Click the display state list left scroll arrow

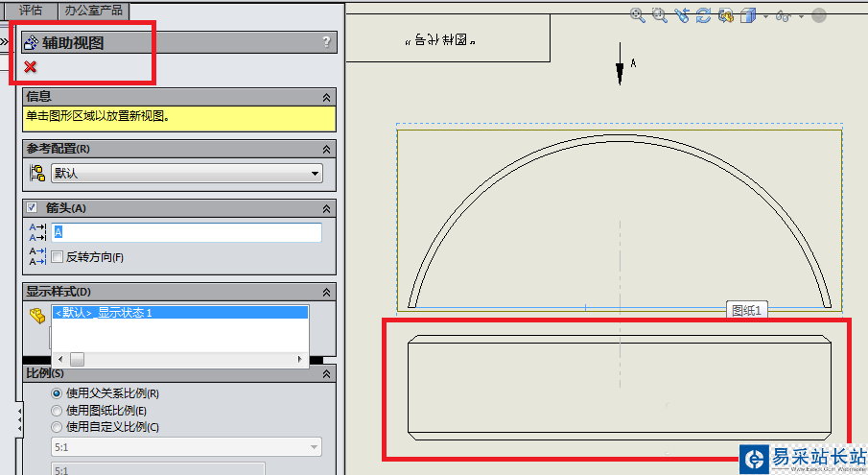pos(60,359)
